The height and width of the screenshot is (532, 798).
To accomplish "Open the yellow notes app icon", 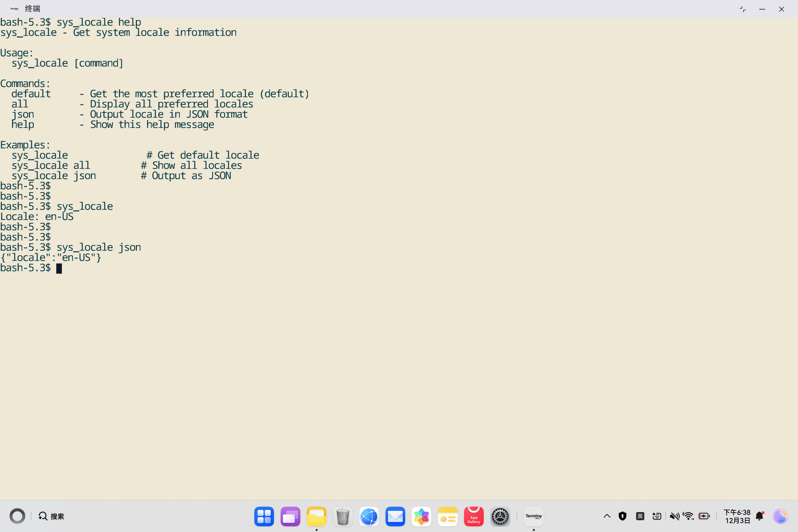I will coord(448,516).
